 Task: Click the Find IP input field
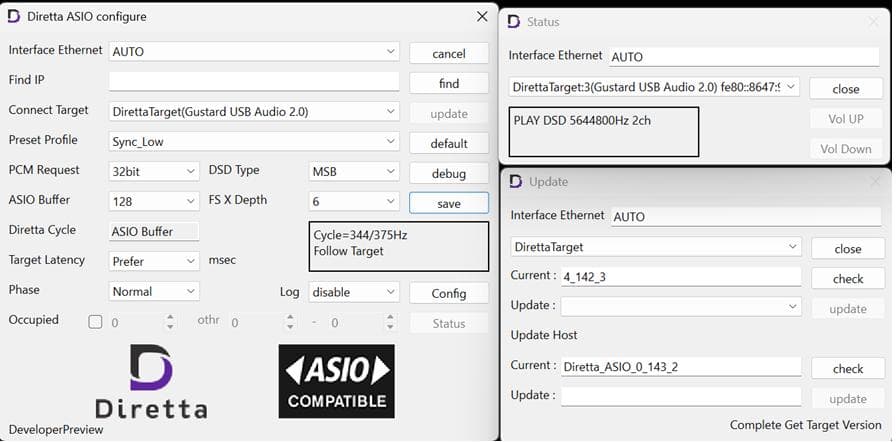tap(254, 82)
